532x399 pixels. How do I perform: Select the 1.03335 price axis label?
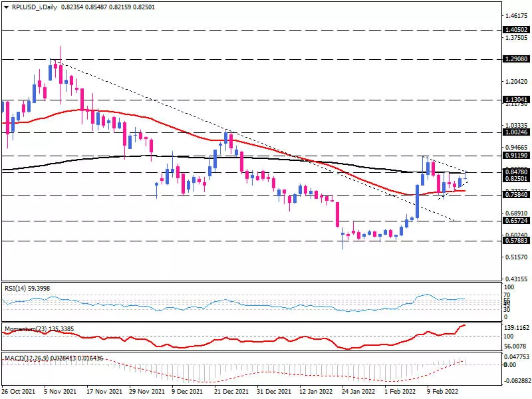517,126
